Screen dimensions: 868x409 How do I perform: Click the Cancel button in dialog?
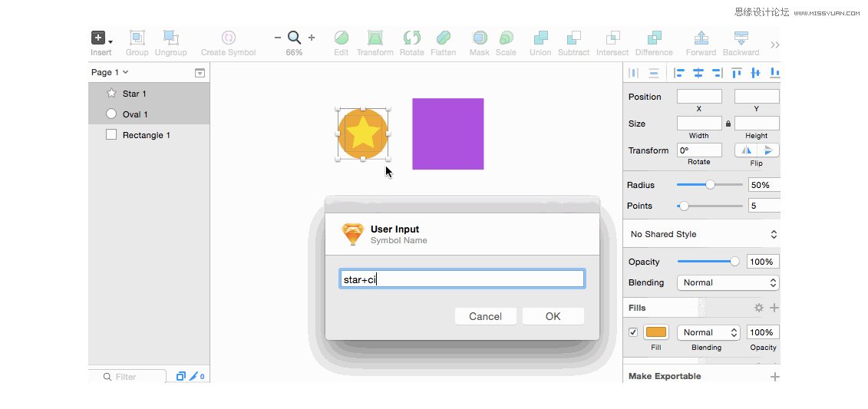[485, 316]
